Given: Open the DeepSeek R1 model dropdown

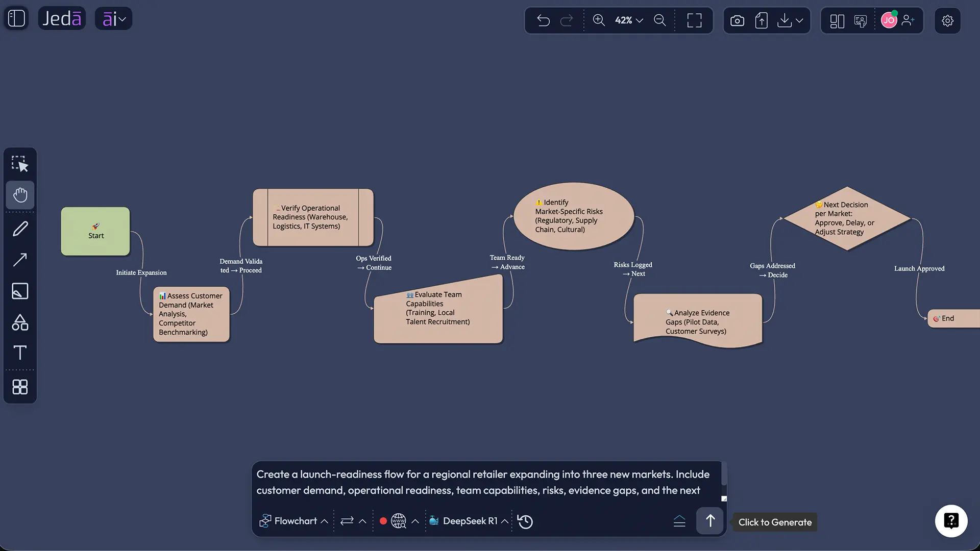Looking at the screenshot, I should pyautogui.click(x=469, y=521).
